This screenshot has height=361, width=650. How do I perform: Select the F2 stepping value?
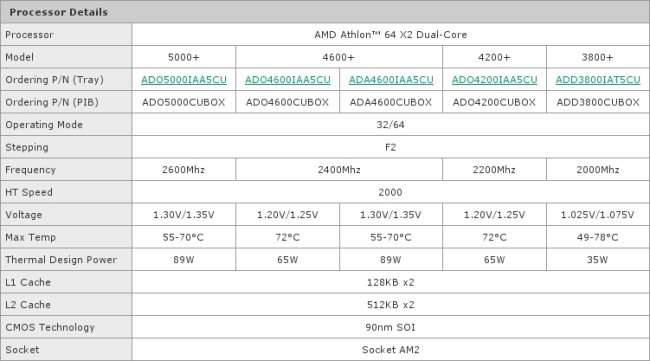pyautogui.click(x=390, y=147)
